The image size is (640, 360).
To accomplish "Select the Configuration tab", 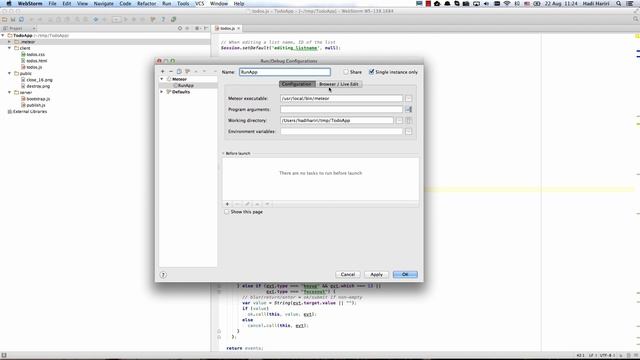I will pos(297,84).
